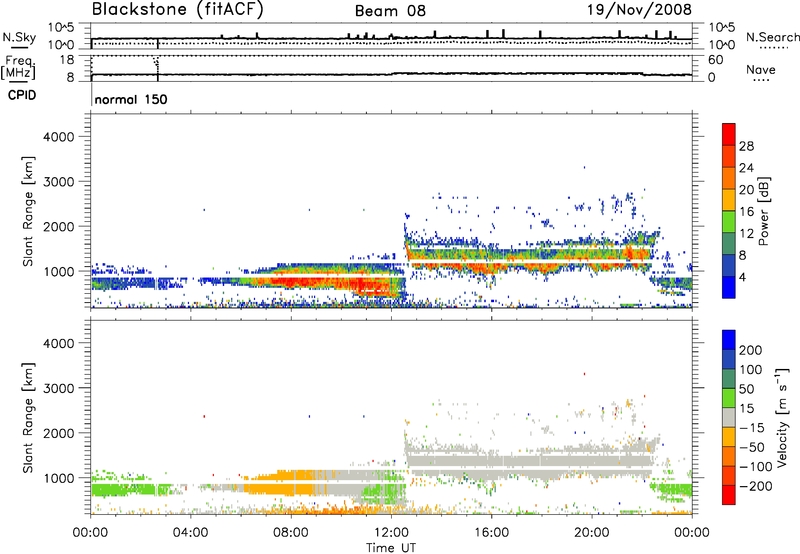Click the 'Nave' legend label
Viewport: 800px width, 554px height.
761,69
